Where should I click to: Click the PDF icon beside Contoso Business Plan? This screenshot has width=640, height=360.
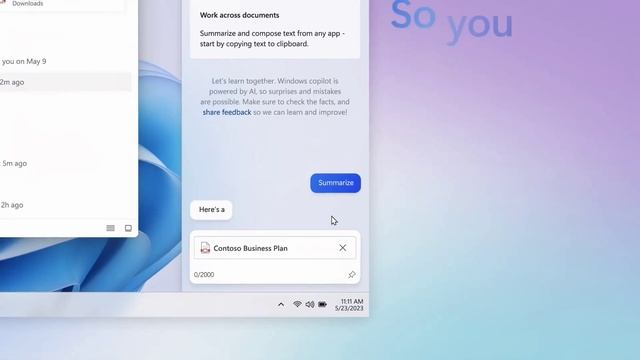coord(205,248)
